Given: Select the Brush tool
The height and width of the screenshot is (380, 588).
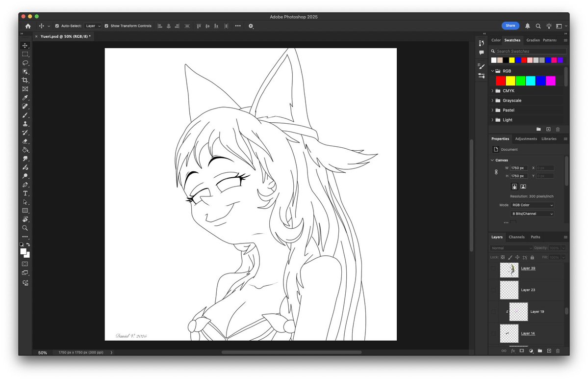Looking at the screenshot, I should (25, 115).
